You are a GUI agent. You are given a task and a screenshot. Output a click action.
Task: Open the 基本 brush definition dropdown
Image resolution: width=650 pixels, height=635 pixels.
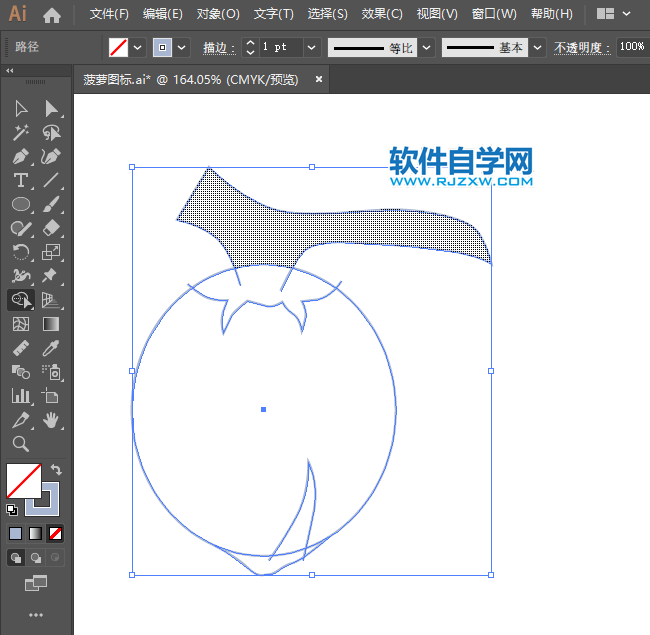538,47
